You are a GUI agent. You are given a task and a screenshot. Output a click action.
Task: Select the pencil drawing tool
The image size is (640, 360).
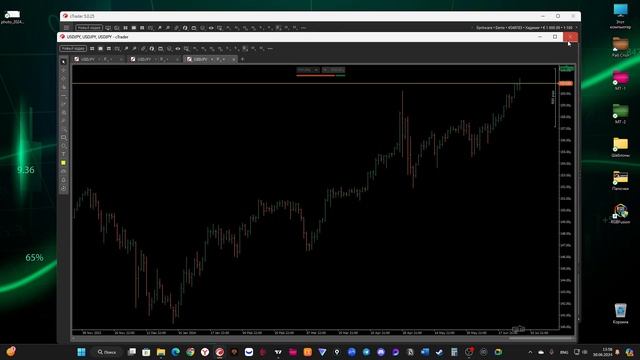tap(63, 121)
